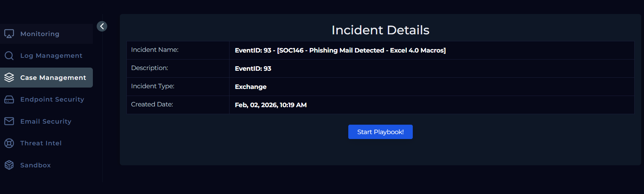Select the Exchange incident type value
644x194 pixels.
251,87
